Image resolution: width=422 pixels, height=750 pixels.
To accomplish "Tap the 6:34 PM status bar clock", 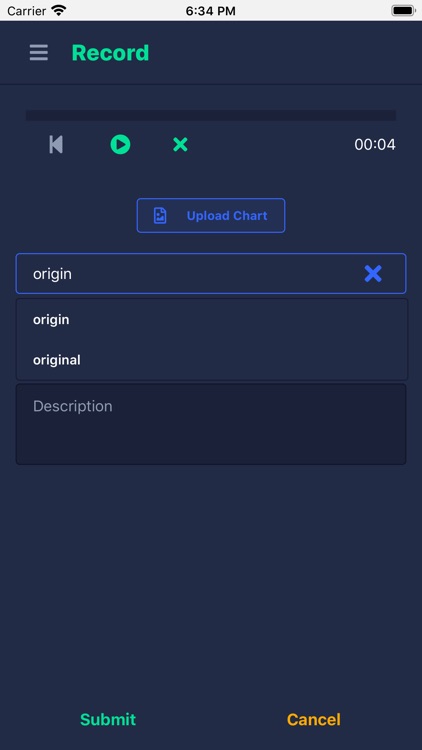I will [211, 11].
